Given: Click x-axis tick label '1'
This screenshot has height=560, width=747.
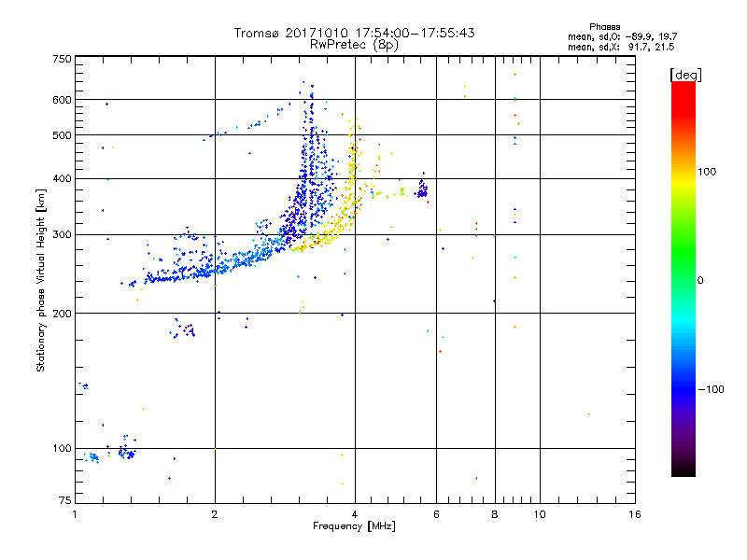Looking at the screenshot, I should 75,514.
